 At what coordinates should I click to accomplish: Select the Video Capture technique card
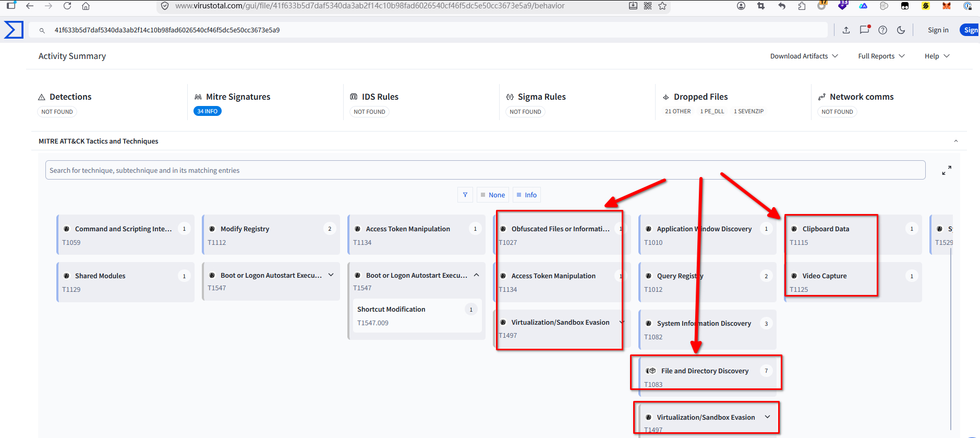tap(853, 282)
